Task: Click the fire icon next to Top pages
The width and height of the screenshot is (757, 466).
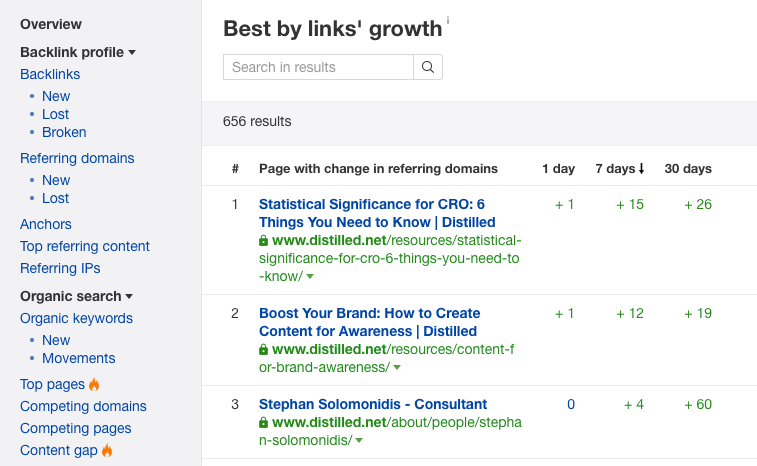Action: tap(94, 384)
